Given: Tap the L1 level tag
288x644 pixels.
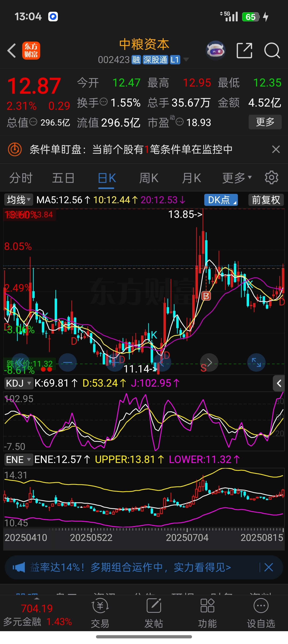Looking at the screenshot, I should click(175, 60).
